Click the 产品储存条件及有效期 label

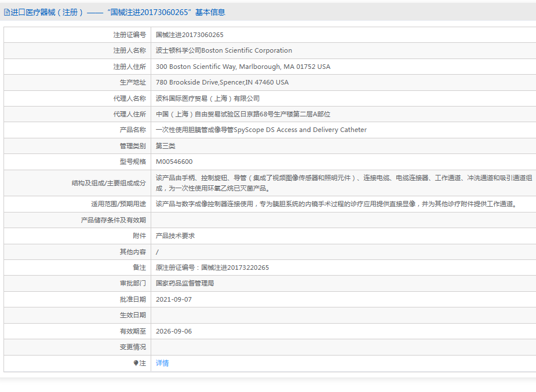point(113,220)
